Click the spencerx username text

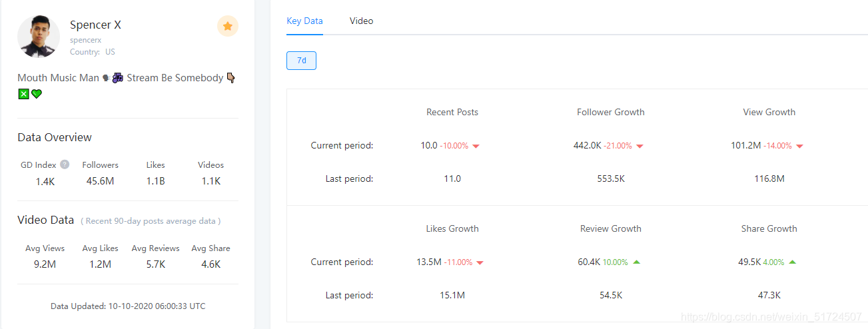coord(85,40)
